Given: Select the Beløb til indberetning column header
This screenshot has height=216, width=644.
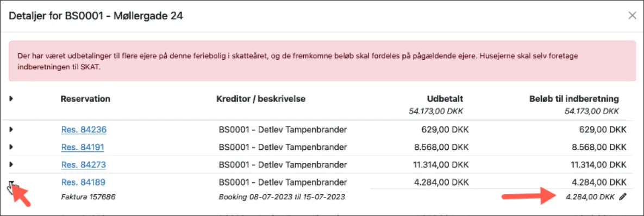Looking at the screenshot, I should [x=574, y=99].
